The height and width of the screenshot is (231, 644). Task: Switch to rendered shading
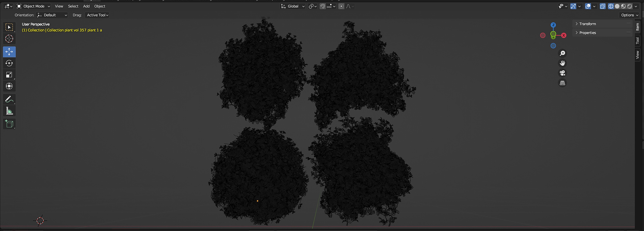pos(630,6)
